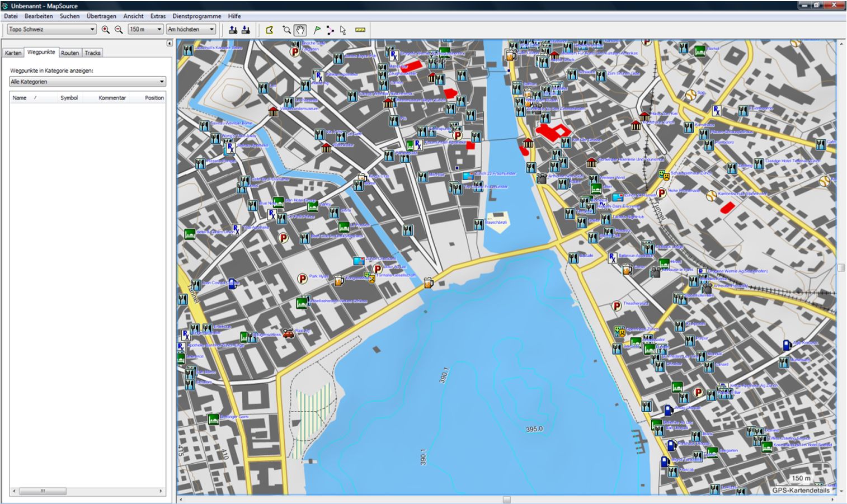Click the send to device icon

[x=233, y=30]
